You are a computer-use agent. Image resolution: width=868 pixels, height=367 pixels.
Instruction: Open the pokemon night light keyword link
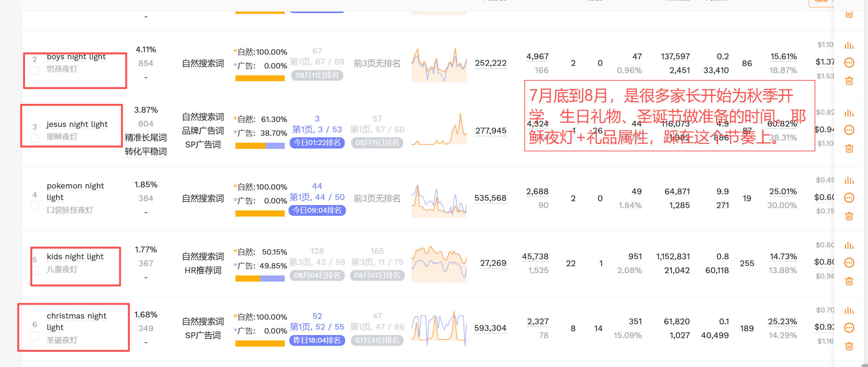(75, 192)
